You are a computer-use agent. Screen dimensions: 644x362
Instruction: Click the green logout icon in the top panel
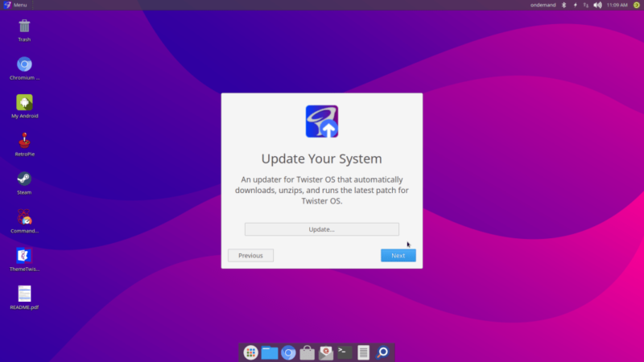coord(636,5)
